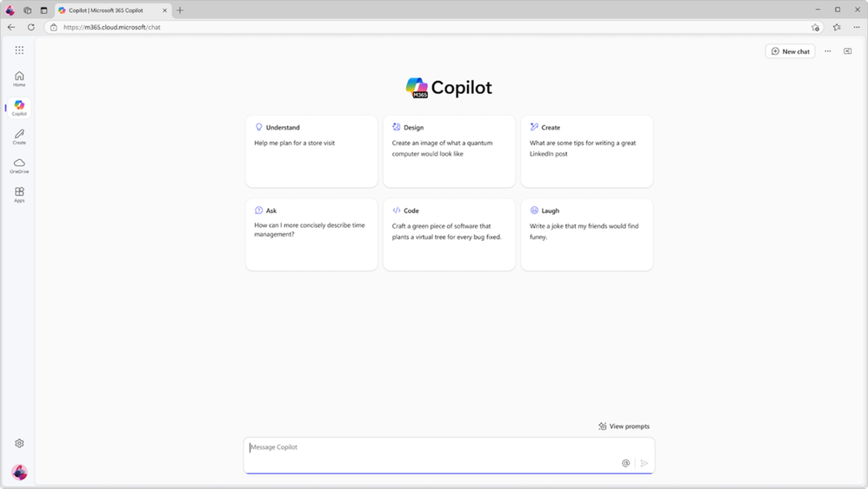Open the tab actions menu icon
Image resolution: width=868 pixels, height=489 pixels.
coord(43,10)
